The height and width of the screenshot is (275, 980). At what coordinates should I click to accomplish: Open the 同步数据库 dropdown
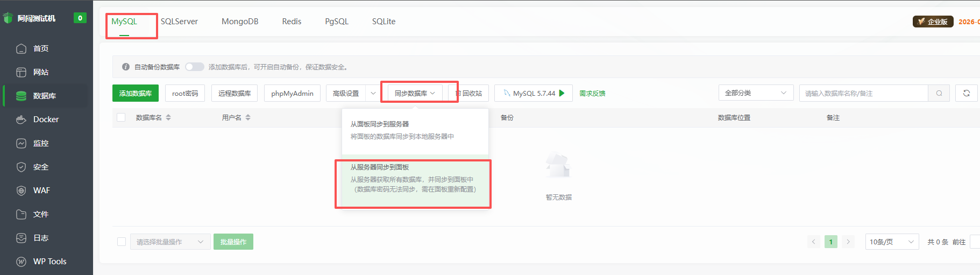pos(415,93)
